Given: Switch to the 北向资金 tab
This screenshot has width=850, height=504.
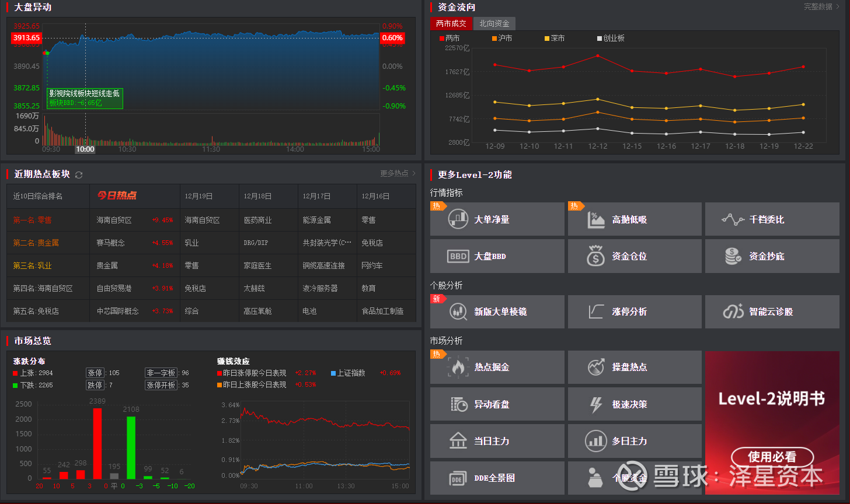Looking at the screenshot, I should [494, 24].
